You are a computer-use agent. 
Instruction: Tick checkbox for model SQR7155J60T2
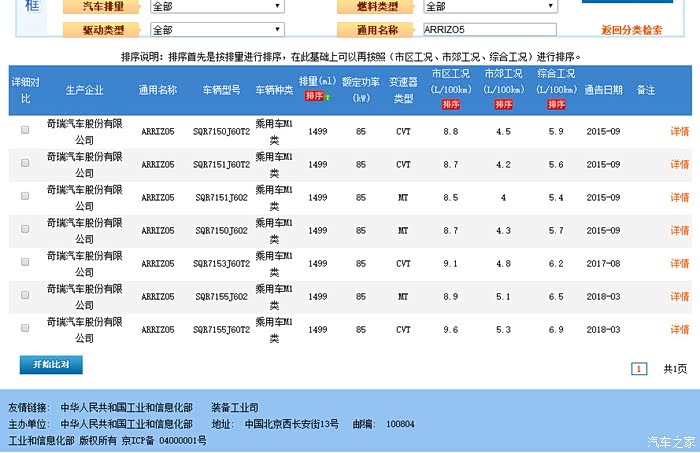[x=25, y=329]
